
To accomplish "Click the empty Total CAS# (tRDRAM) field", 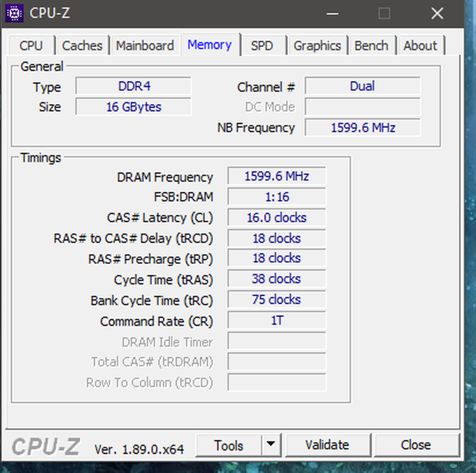I will [277, 362].
